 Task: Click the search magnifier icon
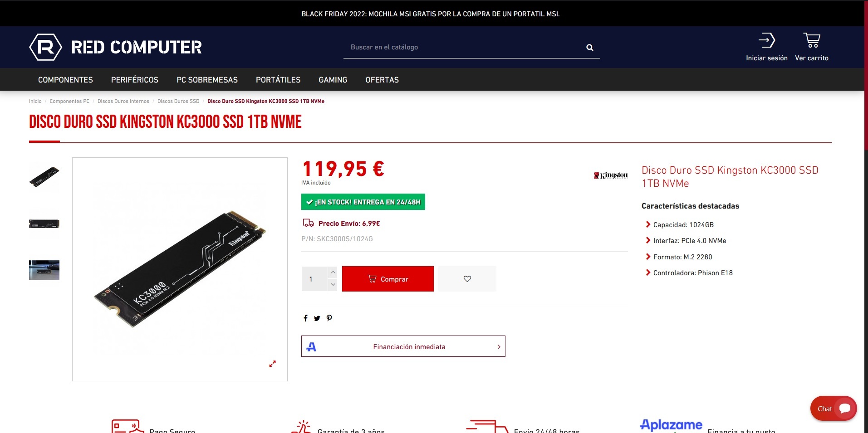[x=589, y=47]
